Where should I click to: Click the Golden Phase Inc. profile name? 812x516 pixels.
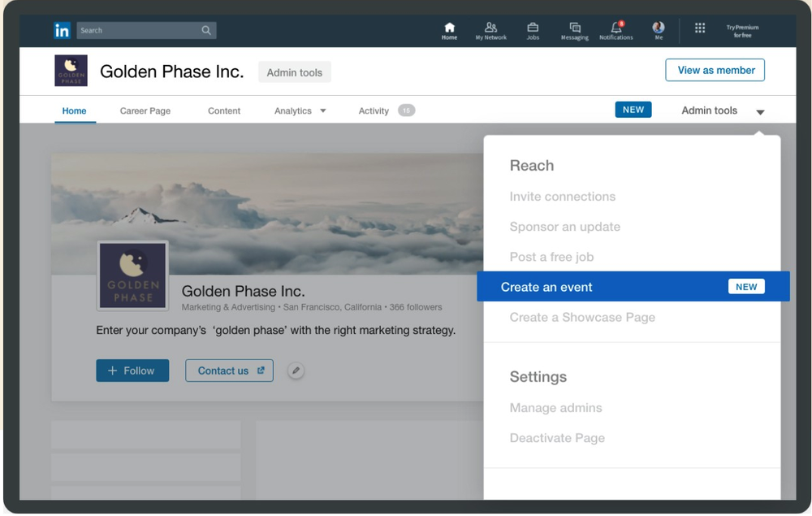(x=243, y=291)
